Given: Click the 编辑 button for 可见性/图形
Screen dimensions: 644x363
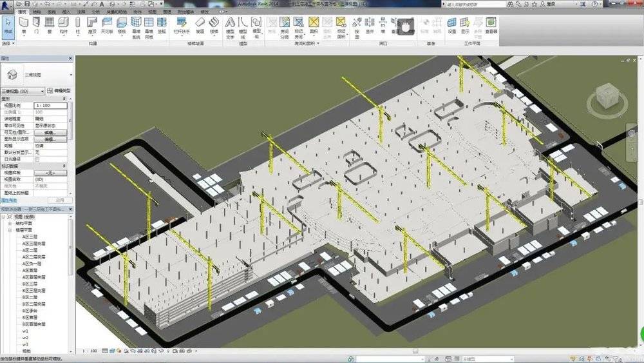Looking at the screenshot, I should click(50, 132).
